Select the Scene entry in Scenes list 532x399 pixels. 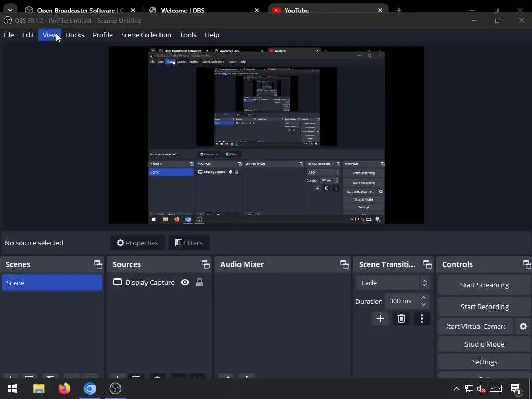[52, 283]
